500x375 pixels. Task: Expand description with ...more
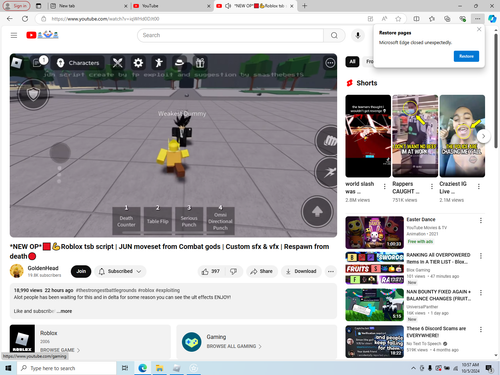point(65,311)
